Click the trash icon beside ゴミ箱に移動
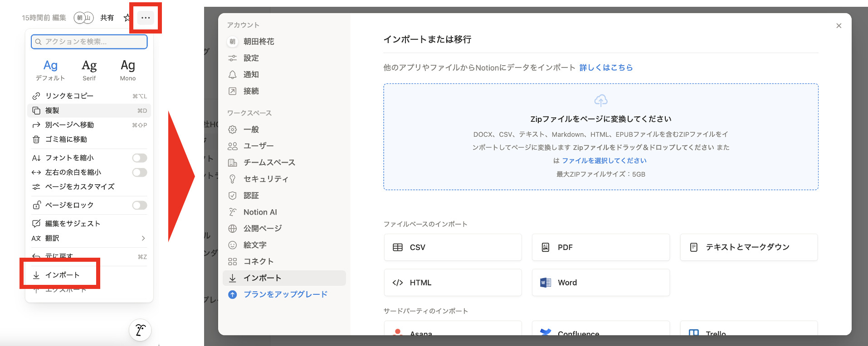Viewport: 868px width, 346px height. (x=36, y=139)
